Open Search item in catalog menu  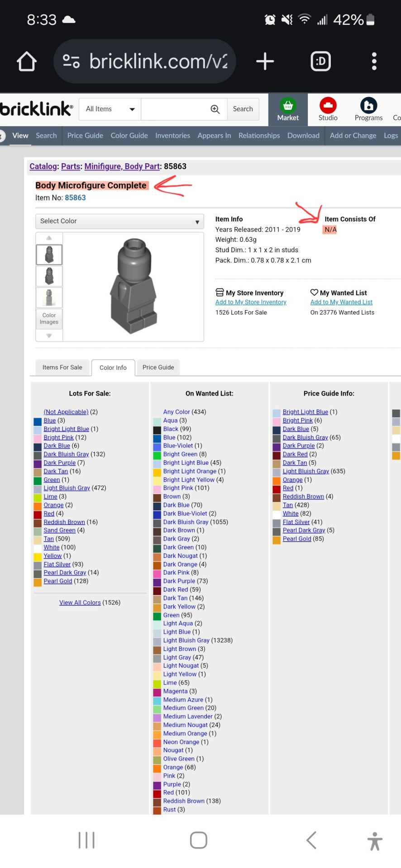pyautogui.click(x=46, y=136)
